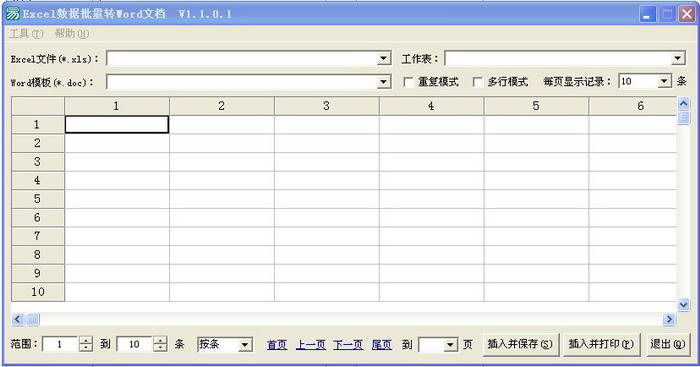Select column header 4
This screenshot has height=367, width=700.
(432, 106)
